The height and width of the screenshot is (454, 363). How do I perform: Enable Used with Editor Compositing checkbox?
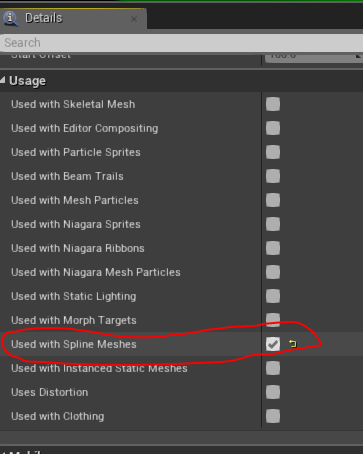(273, 128)
